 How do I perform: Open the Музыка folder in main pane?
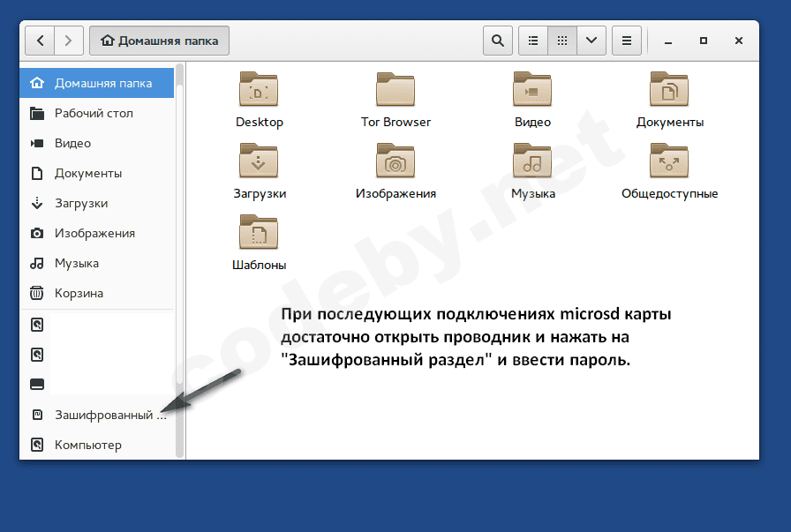[x=532, y=161]
